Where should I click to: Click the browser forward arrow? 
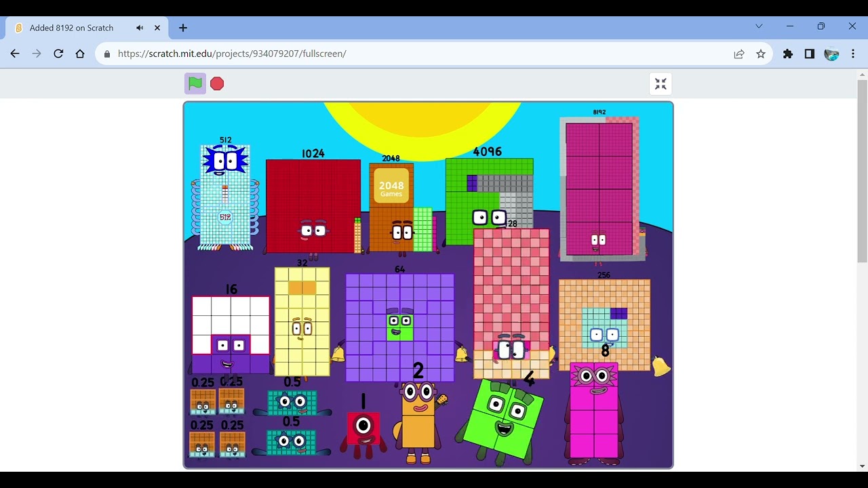(x=37, y=54)
